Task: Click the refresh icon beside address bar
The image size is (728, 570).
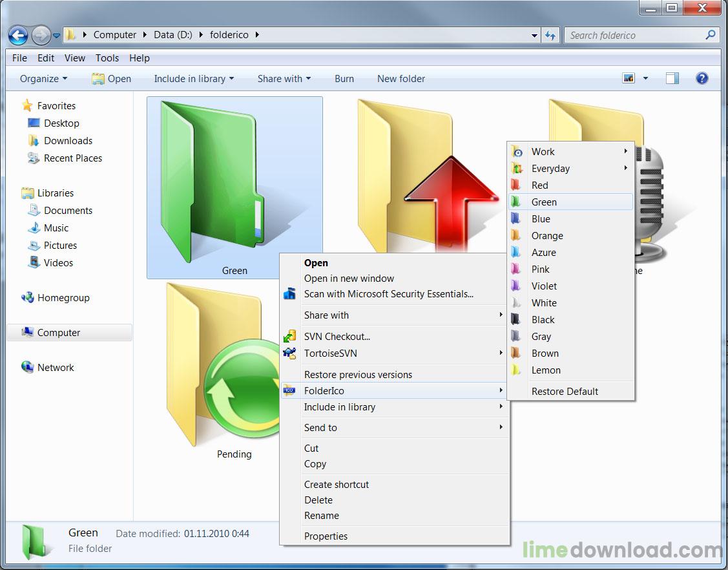Action: click(550, 36)
